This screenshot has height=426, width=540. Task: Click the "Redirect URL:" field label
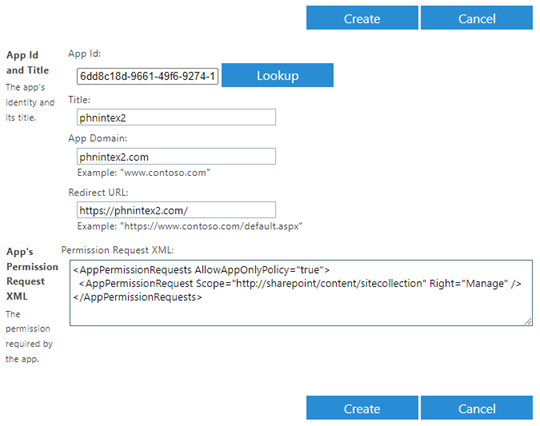98,192
